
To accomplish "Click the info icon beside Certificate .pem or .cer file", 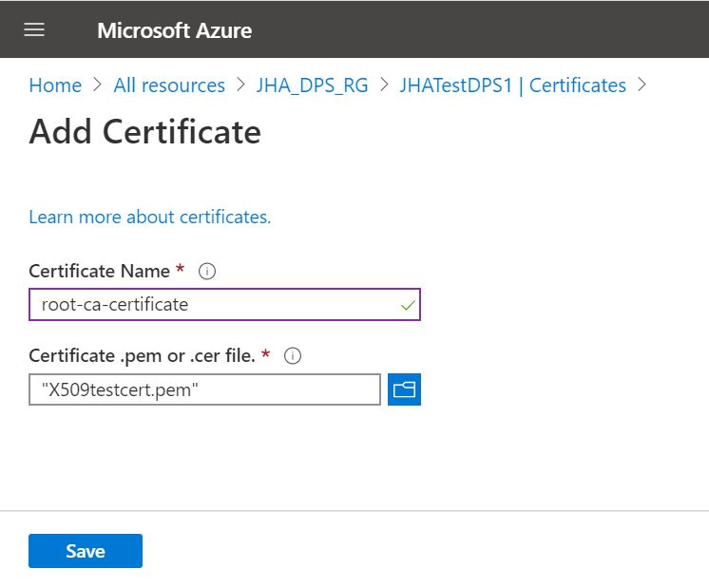I will tap(293, 356).
